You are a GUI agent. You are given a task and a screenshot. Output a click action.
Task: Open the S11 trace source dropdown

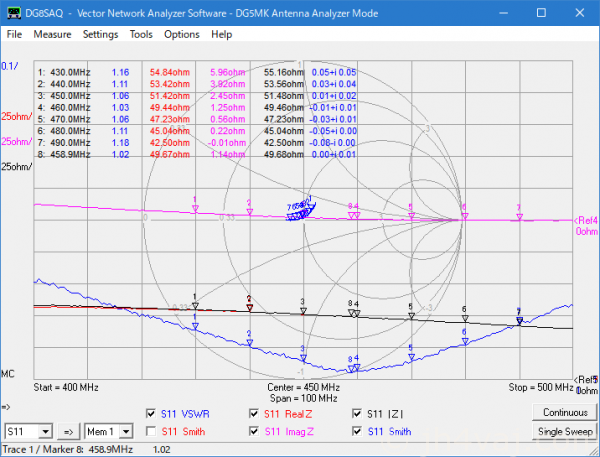[x=45, y=431]
